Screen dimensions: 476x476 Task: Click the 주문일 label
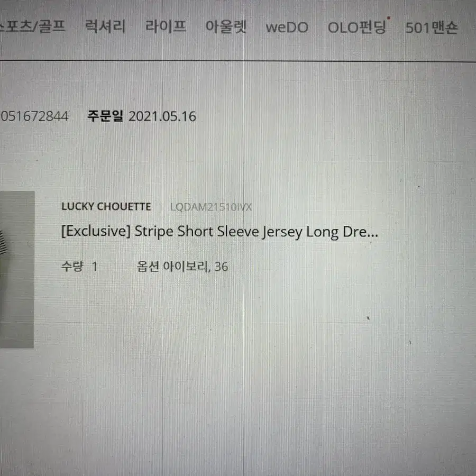click(105, 116)
